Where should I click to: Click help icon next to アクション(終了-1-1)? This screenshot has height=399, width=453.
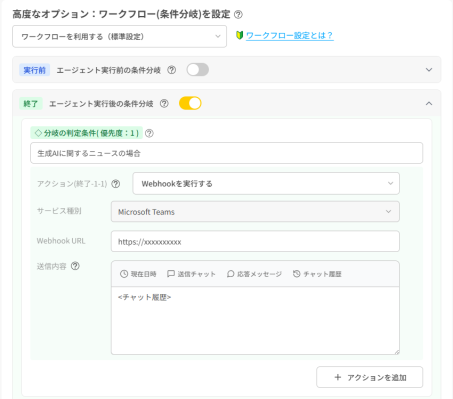click(x=116, y=184)
